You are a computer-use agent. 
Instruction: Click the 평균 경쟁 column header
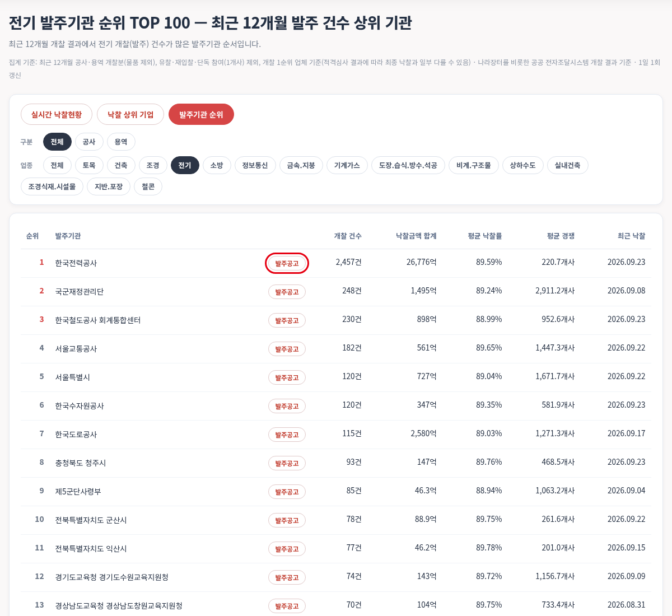pyautogui.click(x=561, y=236)
